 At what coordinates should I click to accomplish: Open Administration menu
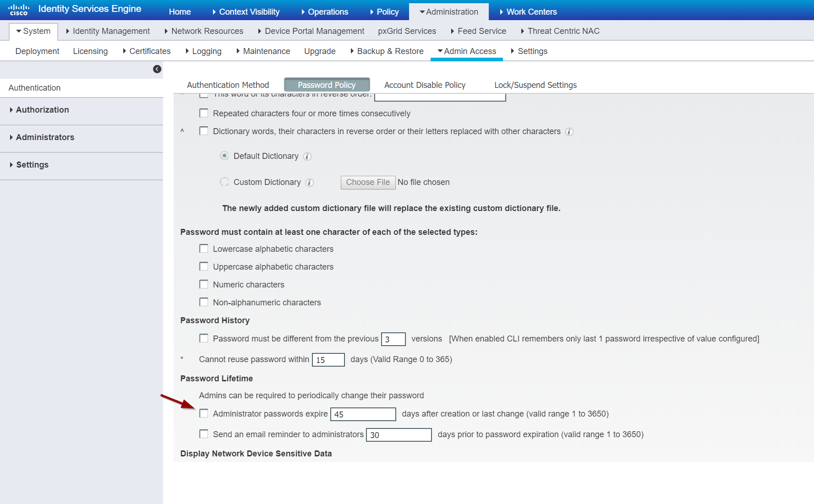(449, 12)
